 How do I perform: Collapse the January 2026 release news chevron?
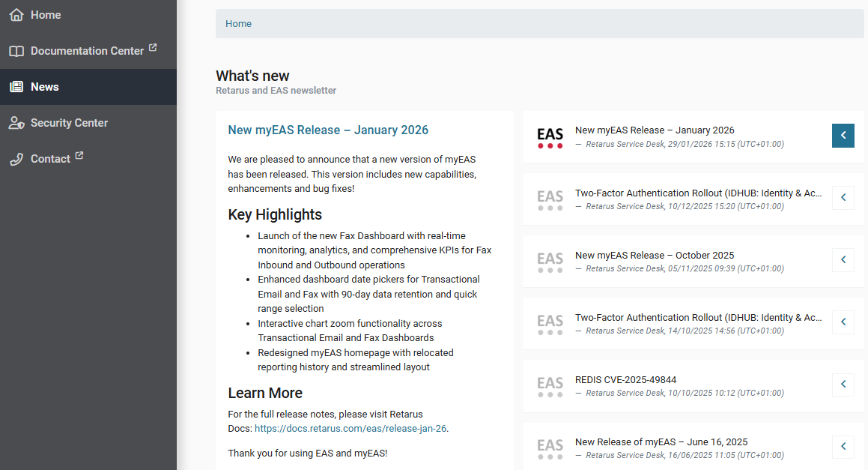tap(843, 136)
